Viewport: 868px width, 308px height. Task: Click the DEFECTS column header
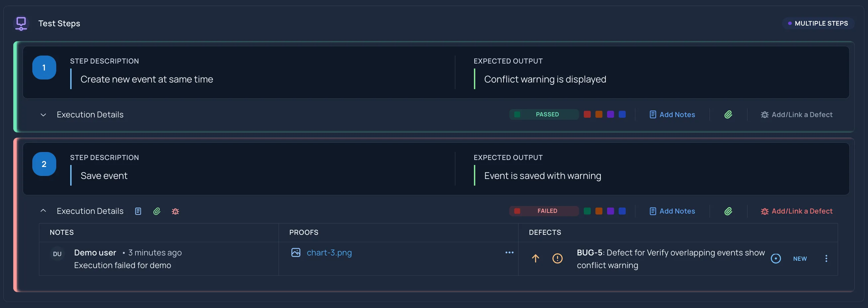(545, 232)
